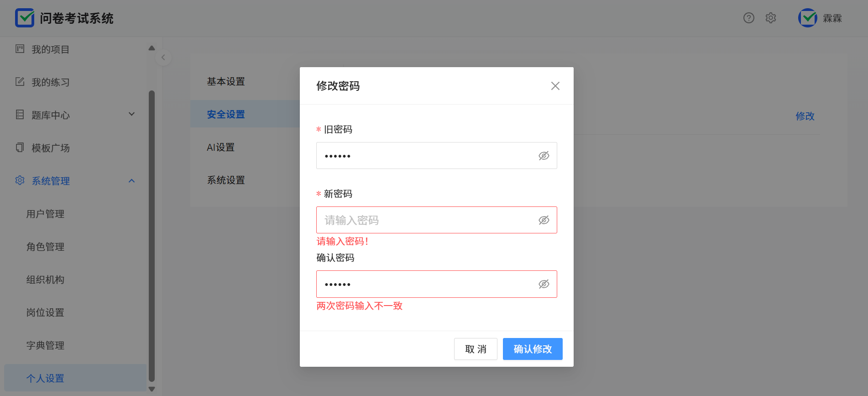Click the 问卷考试系统 title text
The width and height of the screenshot is (868, 396).
pos(77,18)
